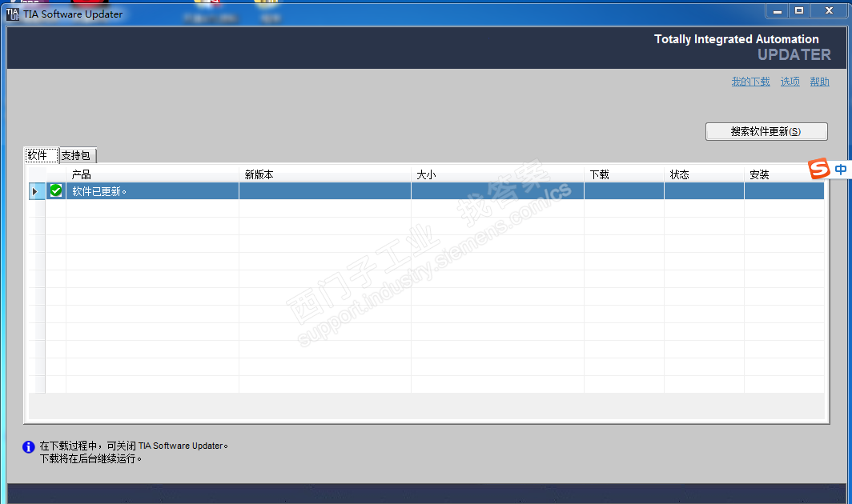The image size is (852, 504).
Task: Click the 状态 column header
Action: coord(704,174)
